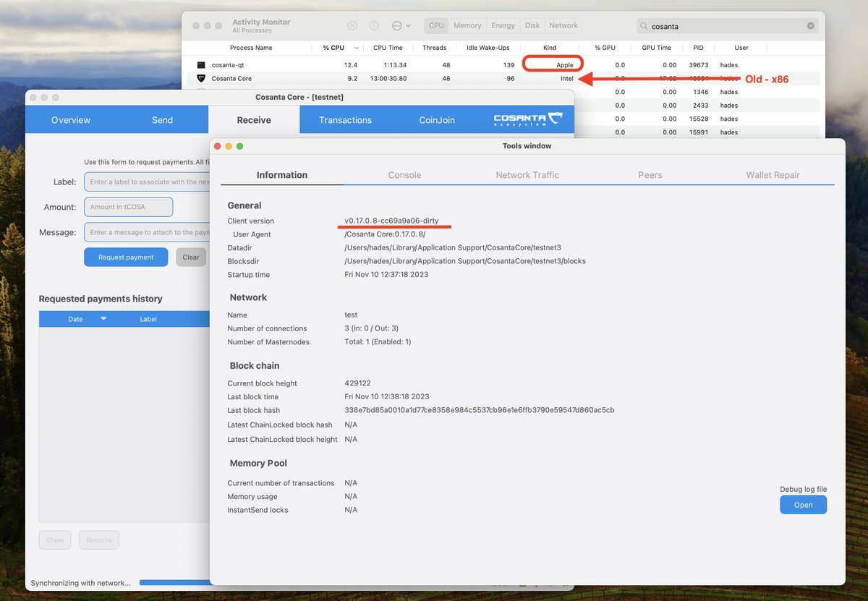Sort by the Kind column header

tap(550, 48)
